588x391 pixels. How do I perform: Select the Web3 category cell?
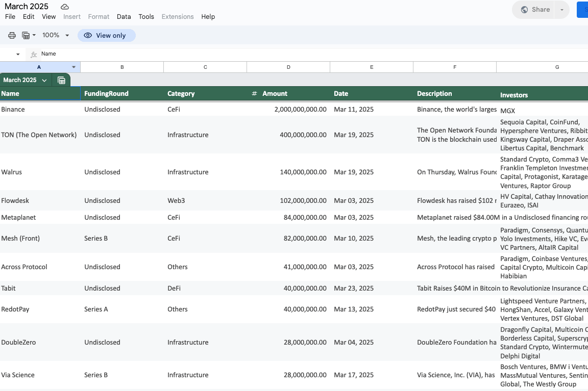(x=205, y=200)
